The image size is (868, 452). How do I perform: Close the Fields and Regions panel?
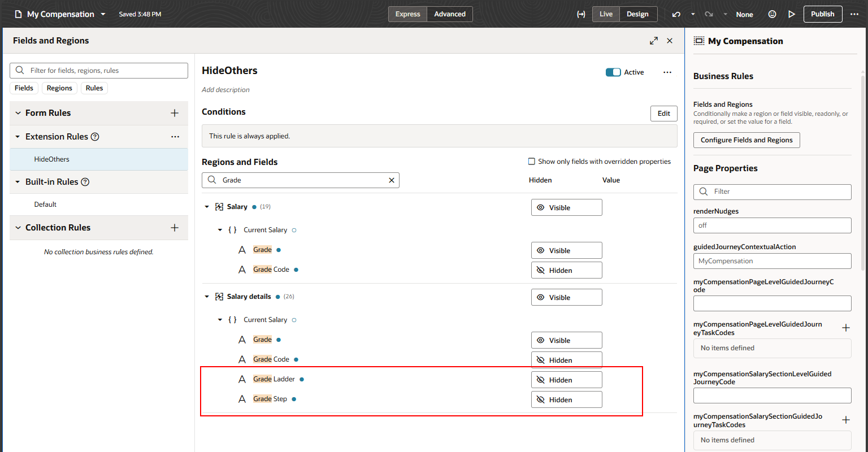[670, 41]
